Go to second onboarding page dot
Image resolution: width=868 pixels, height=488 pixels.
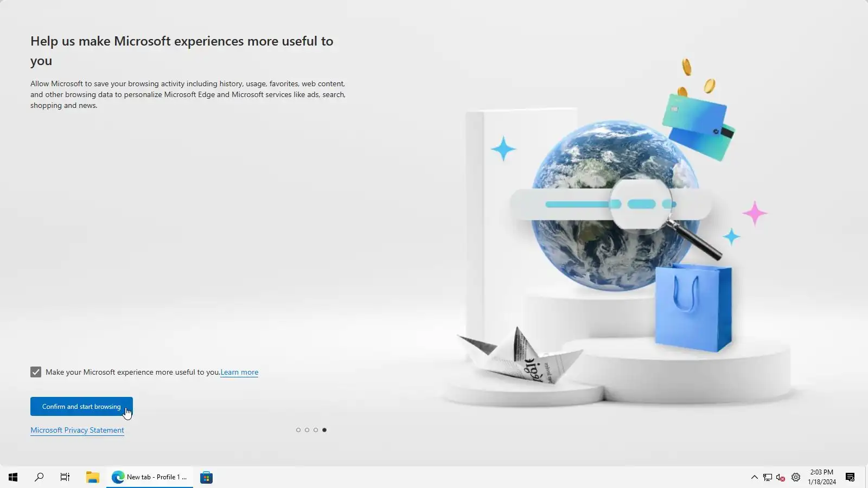(x=307, y=430)
